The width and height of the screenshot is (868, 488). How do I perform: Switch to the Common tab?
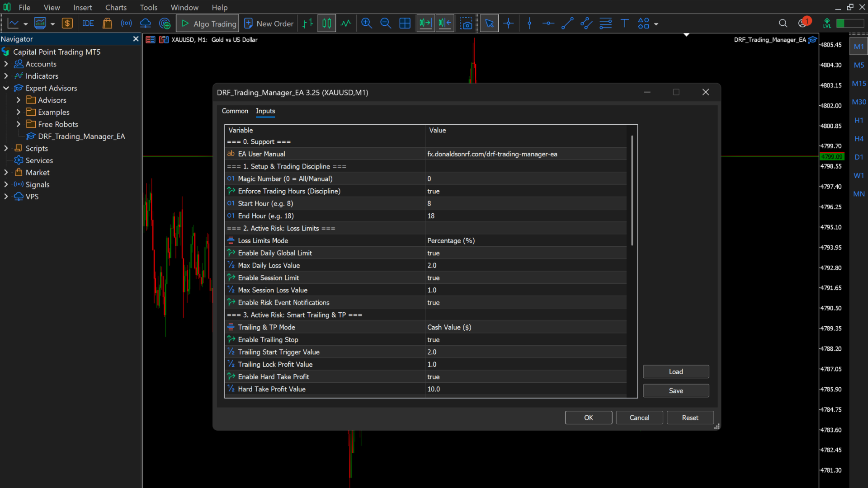click(235, 111)
